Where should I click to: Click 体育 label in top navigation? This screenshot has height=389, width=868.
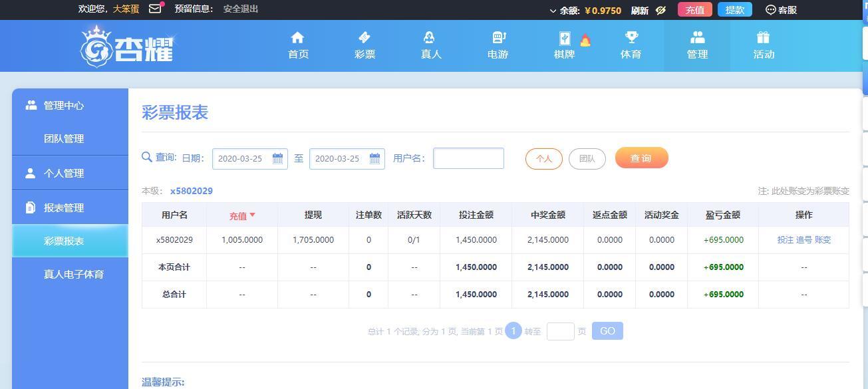pos(631,55)
